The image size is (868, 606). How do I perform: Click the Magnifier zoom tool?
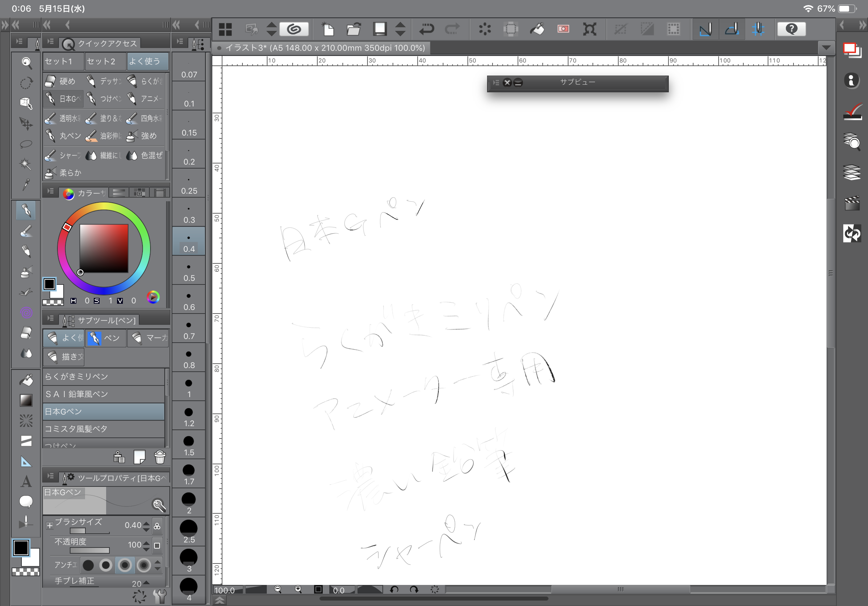pos(26,62)
